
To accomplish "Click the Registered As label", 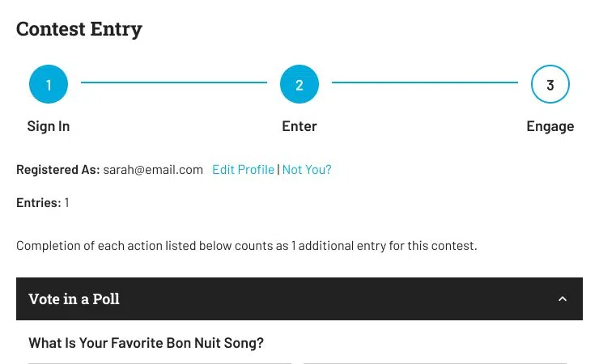I will pyautogui.click(x=57, y=170).
